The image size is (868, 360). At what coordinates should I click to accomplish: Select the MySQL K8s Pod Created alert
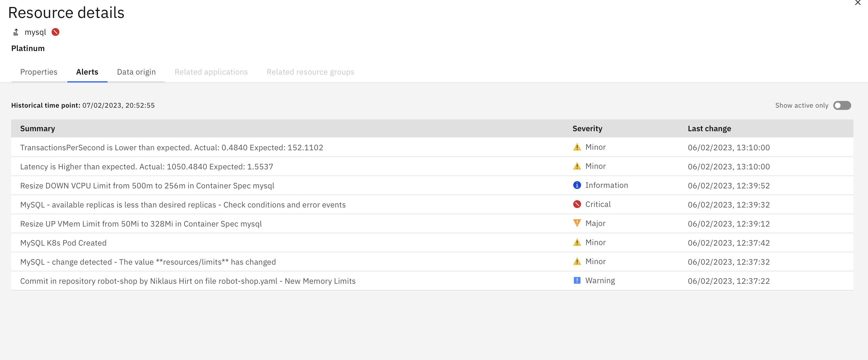(x=63, y=243)
